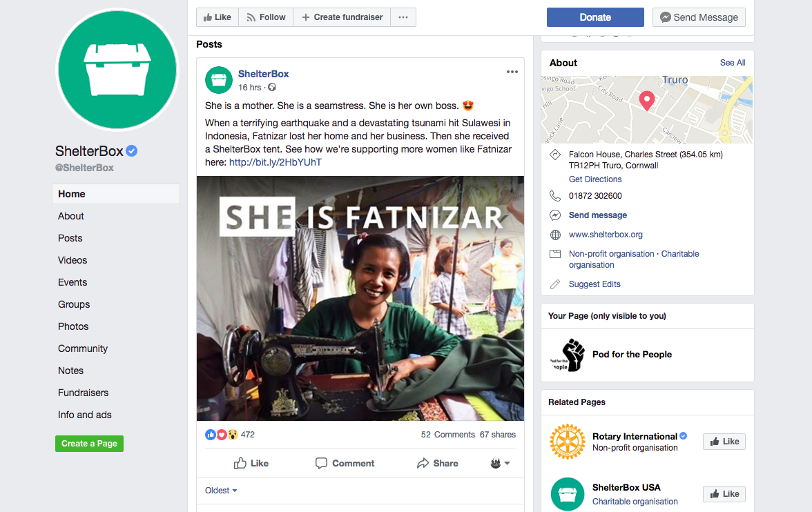Open the Create fundraiser option
The width and height of the screenshot is (812, 512).
pyautogui.click(x=342, y=17)
